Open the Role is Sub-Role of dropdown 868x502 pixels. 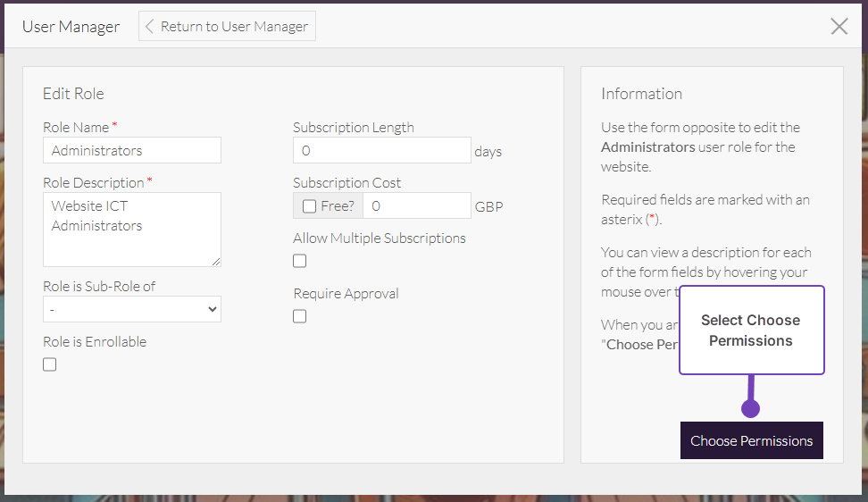coord(132,309)
